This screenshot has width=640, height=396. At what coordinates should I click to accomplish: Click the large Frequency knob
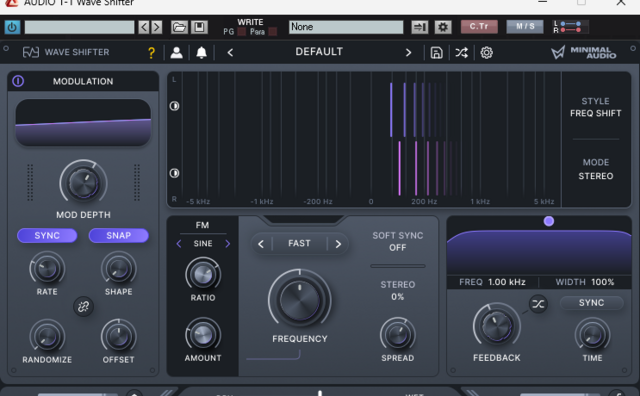[x=300, y=300]
